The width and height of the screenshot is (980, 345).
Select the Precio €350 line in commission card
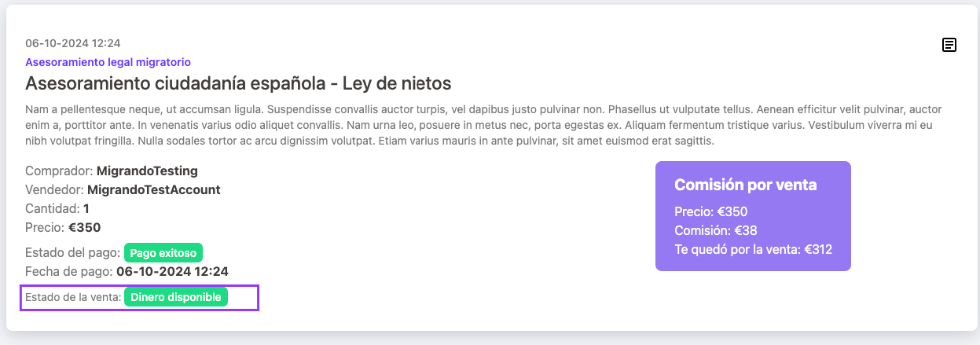coord(711,211)
